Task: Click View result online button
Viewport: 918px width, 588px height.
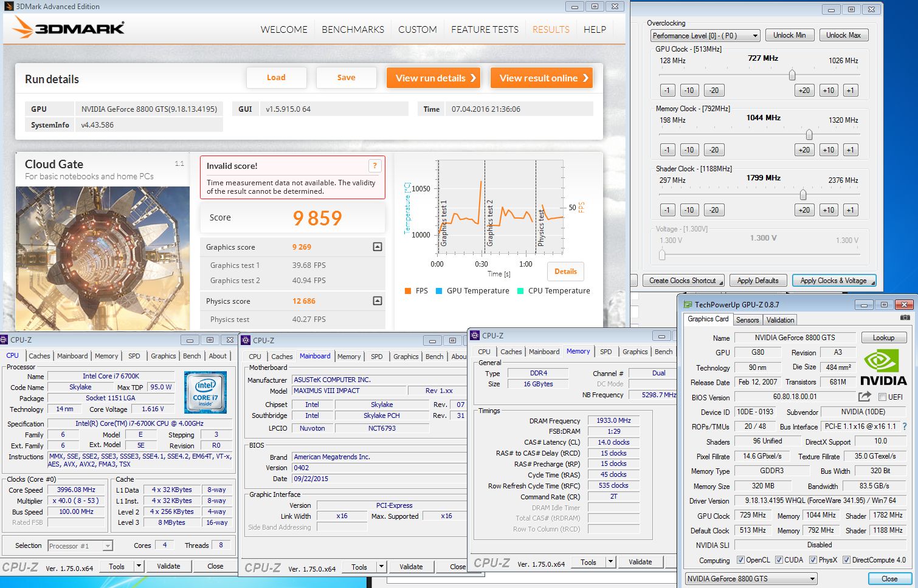Action: tap(542, 78)
